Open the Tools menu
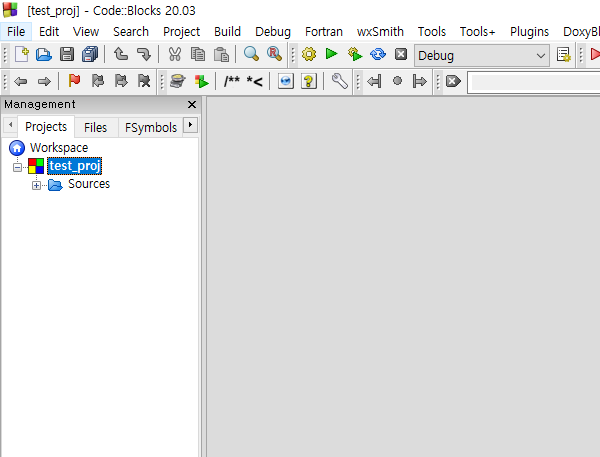Screen dimensions: 600x457 [x=432, y=31]
